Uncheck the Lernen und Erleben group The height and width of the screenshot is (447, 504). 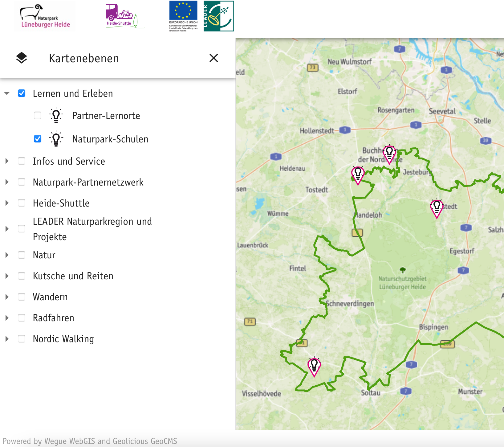pyautogui.click(x=22, y=93)
